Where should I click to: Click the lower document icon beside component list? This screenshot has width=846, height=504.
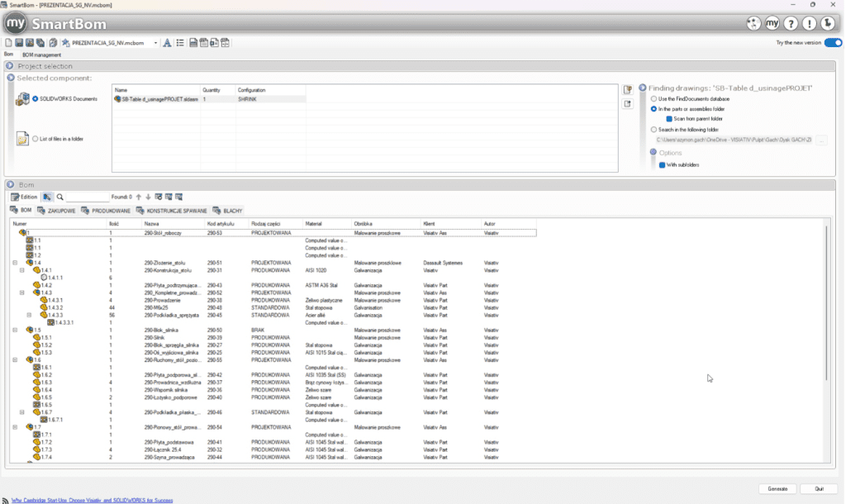pos(628,103)
